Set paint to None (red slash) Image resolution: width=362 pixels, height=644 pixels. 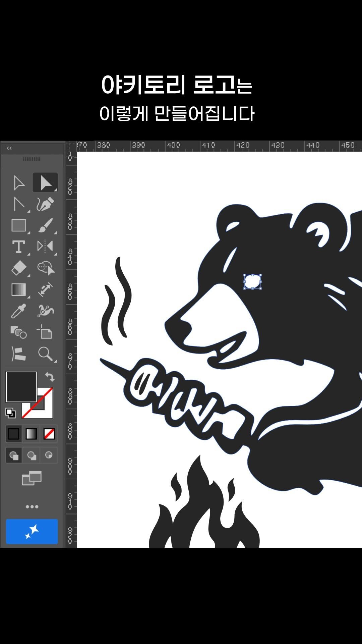coord(49,434)
